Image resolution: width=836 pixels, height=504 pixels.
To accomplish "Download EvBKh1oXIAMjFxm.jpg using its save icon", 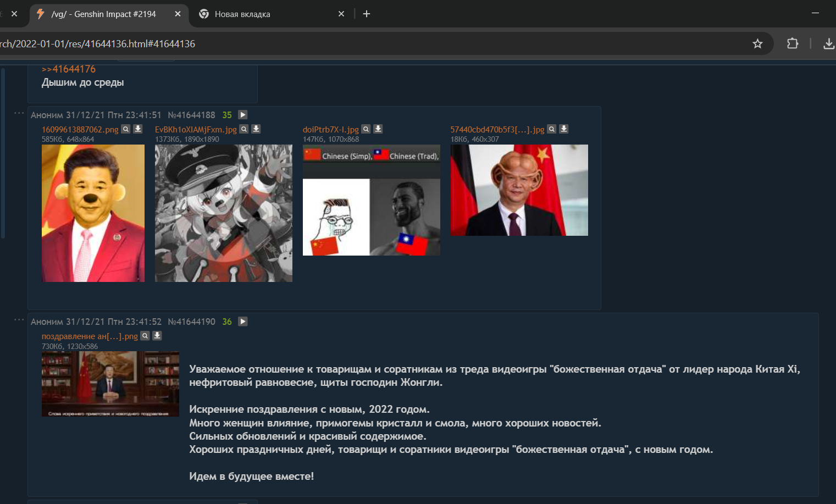I will (x=256, y=129).
